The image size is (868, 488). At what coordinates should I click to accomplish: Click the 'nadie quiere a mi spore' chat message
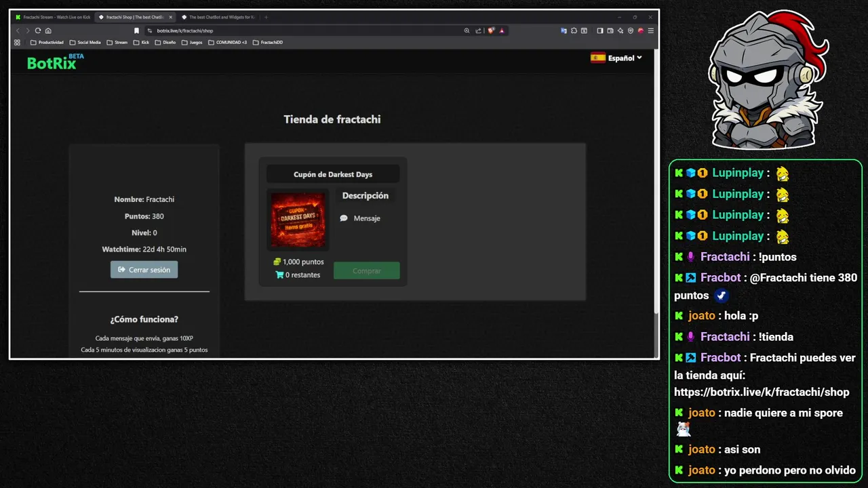pos(783,413)
